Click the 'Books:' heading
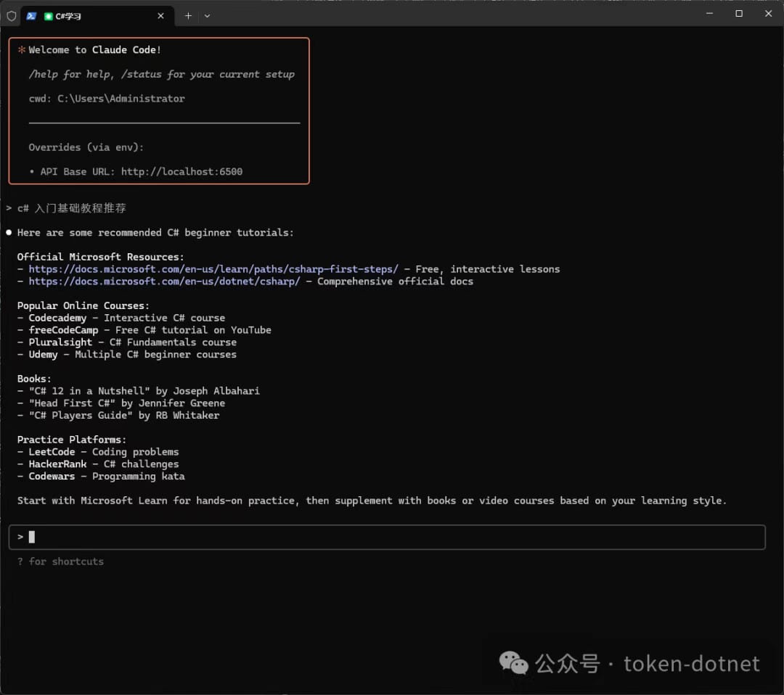Viewport: 784px width, 695px height. 34,379
